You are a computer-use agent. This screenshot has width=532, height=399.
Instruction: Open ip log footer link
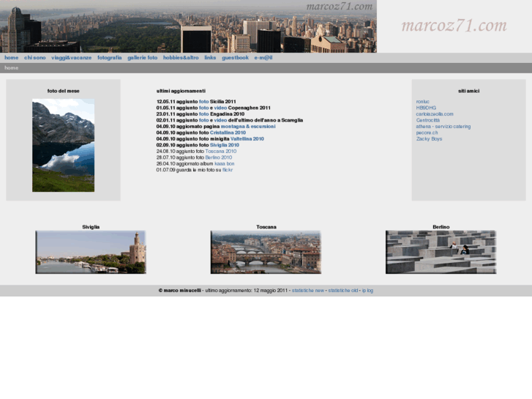click(x=367, y=291)
